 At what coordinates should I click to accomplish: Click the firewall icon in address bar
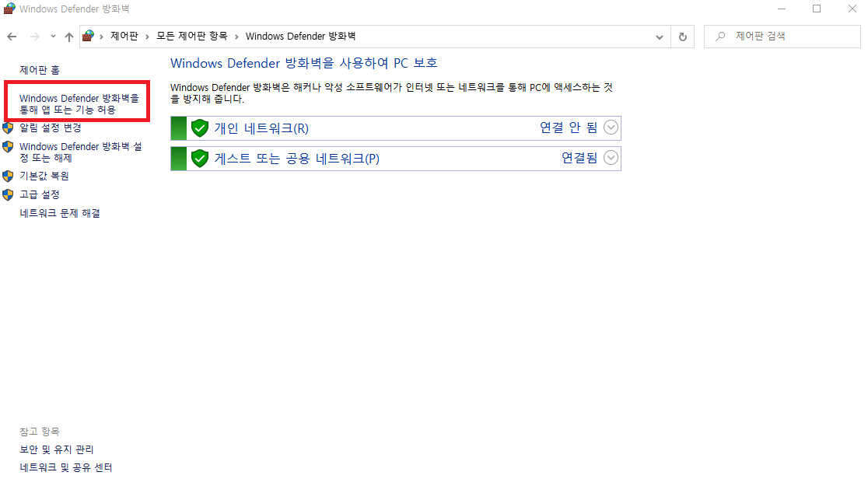pyautogui.click(x=88, y=36)
